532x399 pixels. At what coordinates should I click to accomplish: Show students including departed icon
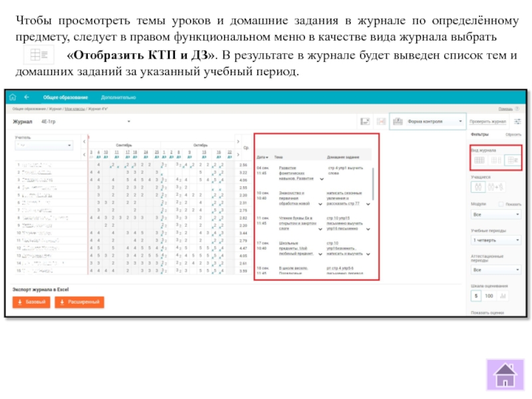coord(495,187)
